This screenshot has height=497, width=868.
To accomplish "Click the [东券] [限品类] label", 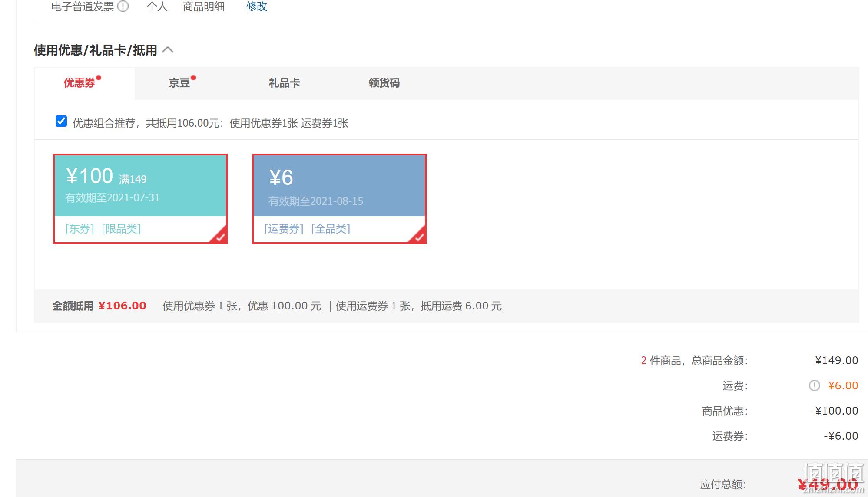I will point(103,229).
